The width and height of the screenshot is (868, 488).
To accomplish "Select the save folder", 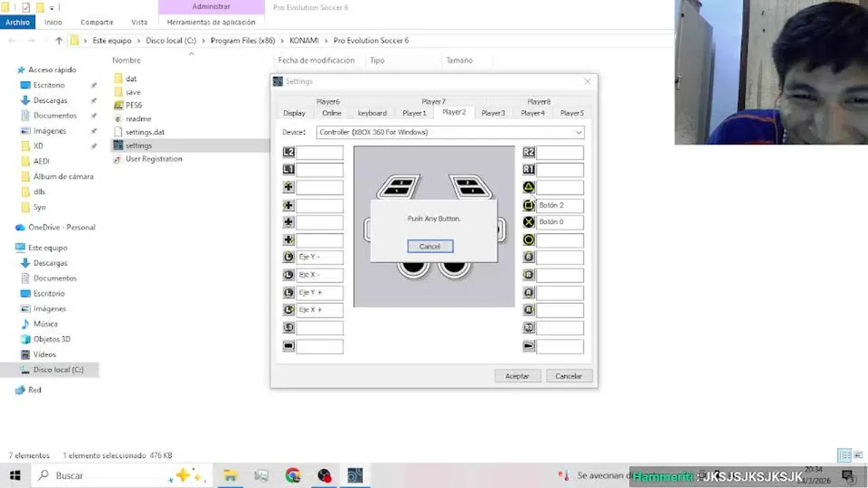I will coord(133,92).
